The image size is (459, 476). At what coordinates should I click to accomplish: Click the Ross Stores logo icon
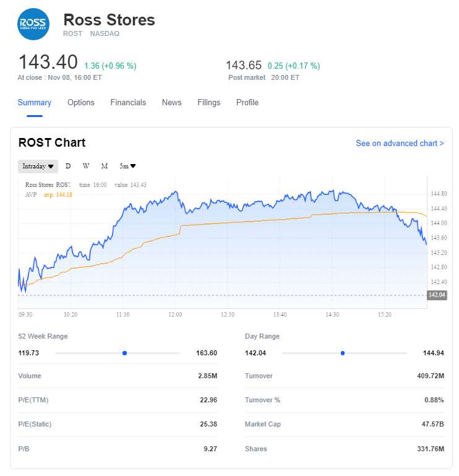[x=33, y=24]
